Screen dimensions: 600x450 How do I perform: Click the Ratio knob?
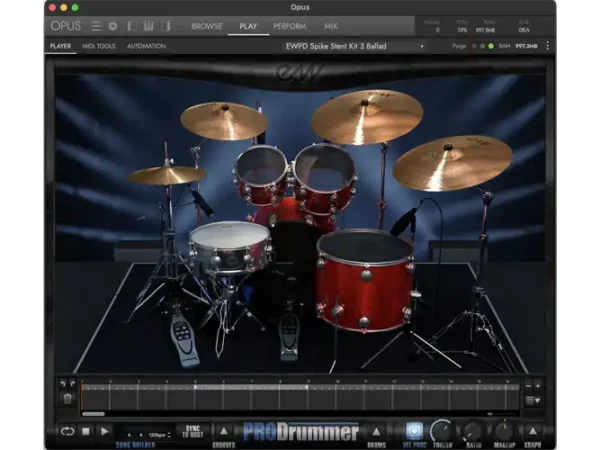[x=473, y=432]
